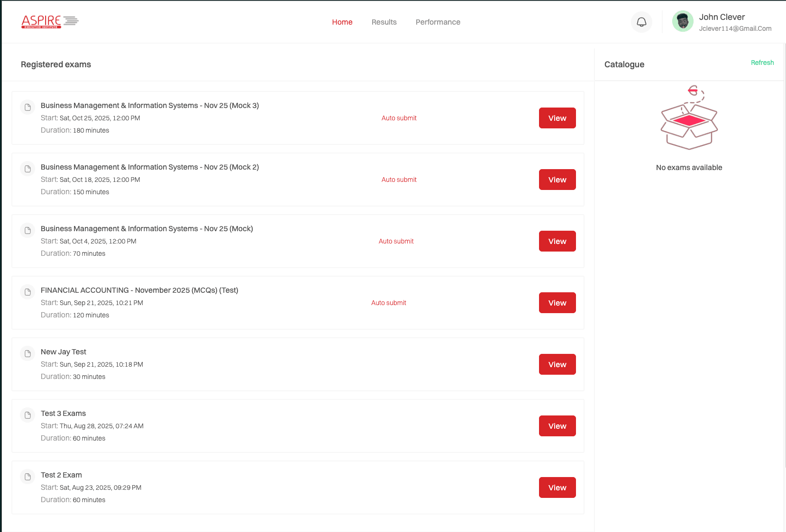
Task: Click document icon for Test 3 Exams
Action: (x=28, y=415)
